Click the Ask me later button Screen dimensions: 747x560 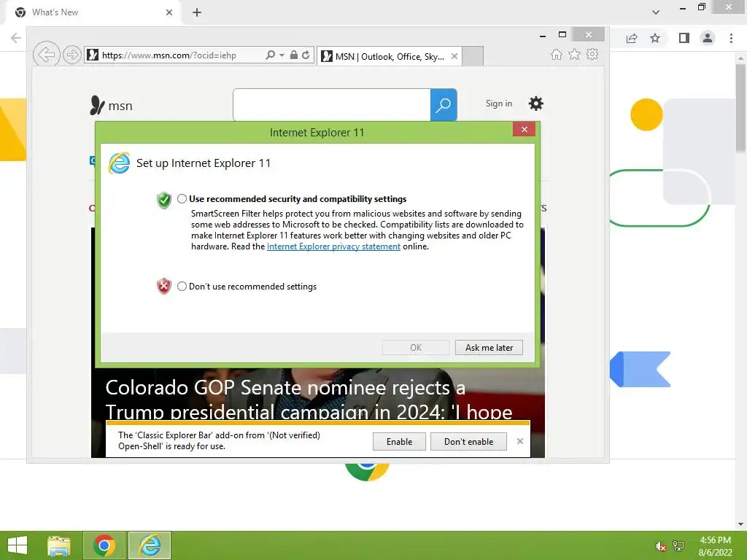pos(489,348)
